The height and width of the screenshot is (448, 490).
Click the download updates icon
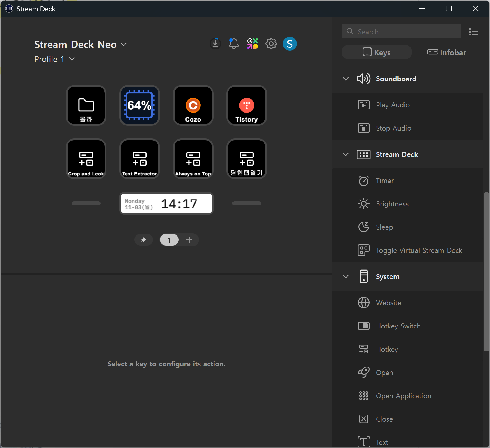click(215, 44)
